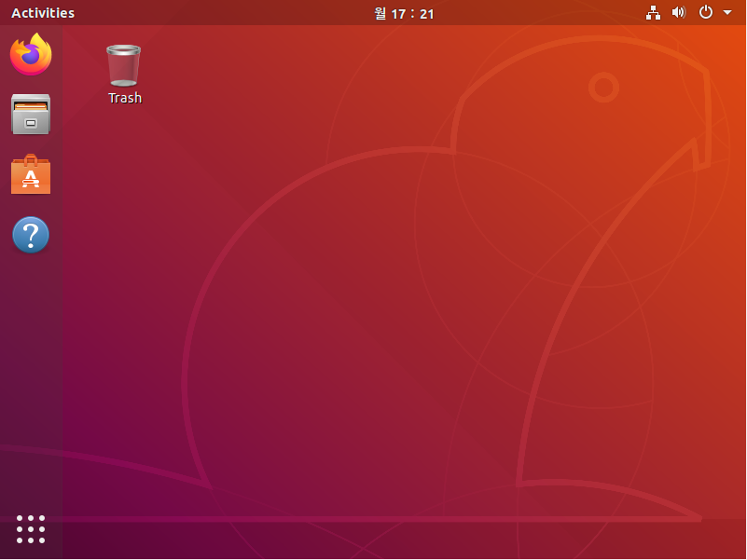
Task: Open the Help icon in the dock
Action: [31, 234]
